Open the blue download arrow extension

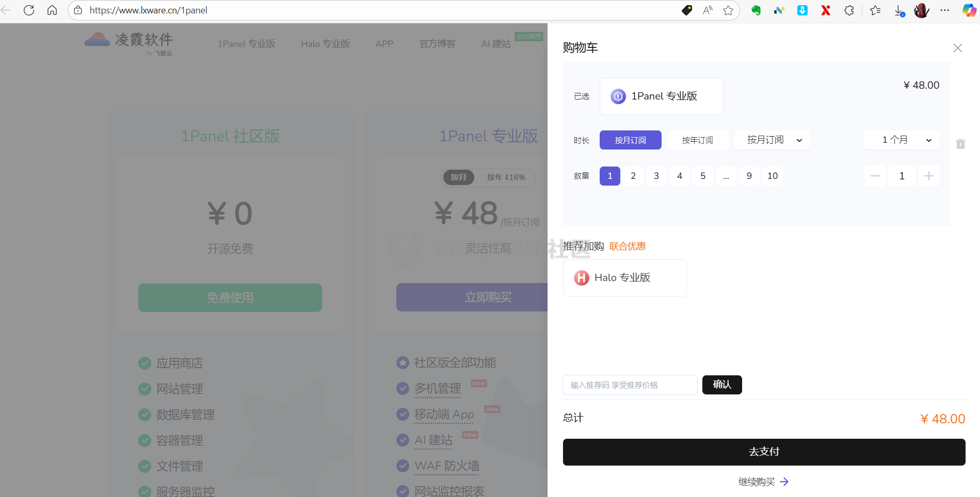[802, 10]
